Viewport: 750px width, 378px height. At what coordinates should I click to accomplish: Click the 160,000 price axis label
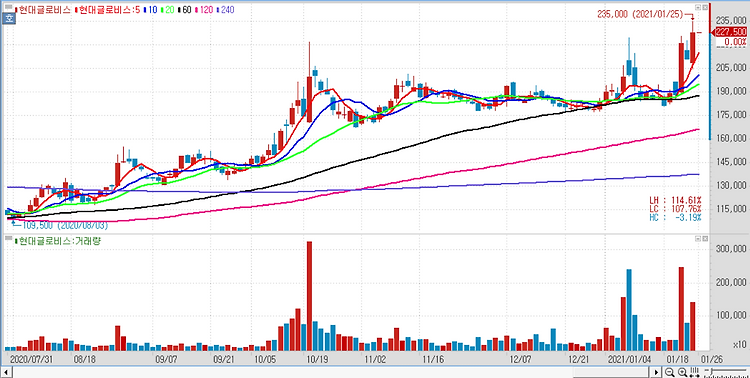click(730, 139)
